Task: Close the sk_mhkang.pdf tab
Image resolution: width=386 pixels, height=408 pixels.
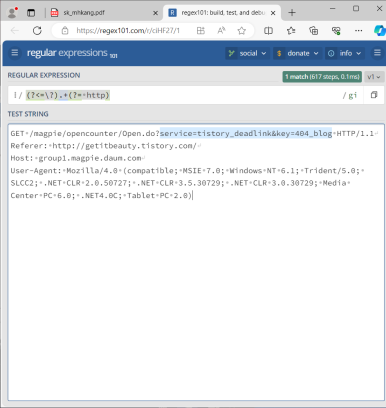Action: [155, 13]
